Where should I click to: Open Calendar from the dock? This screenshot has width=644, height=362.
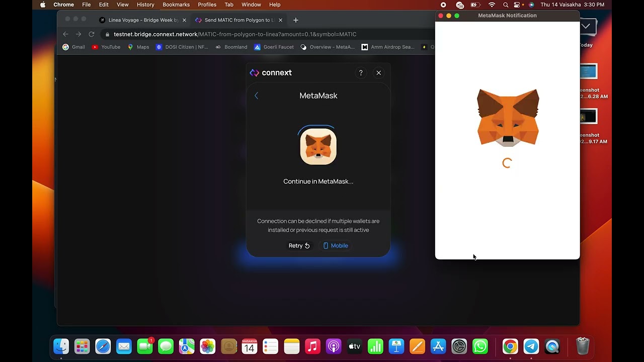pos(250,346)
